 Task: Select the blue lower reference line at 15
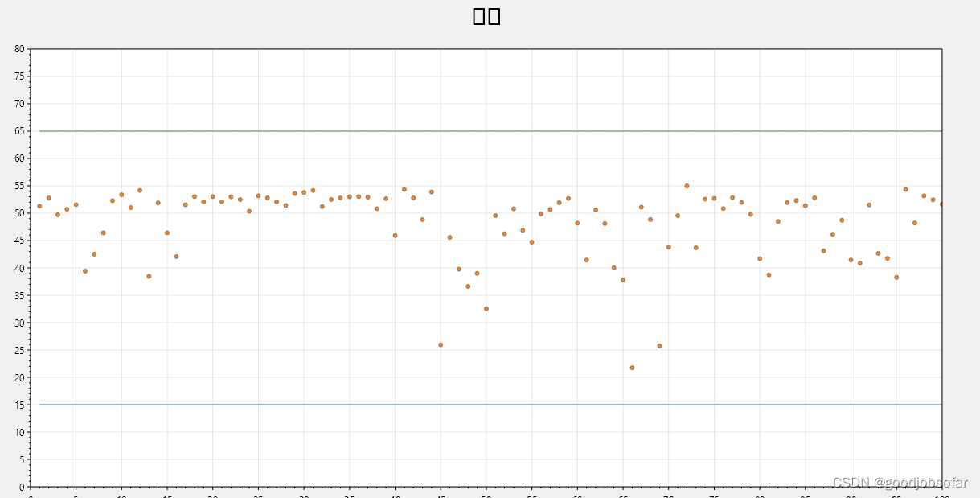click(482, 405)
